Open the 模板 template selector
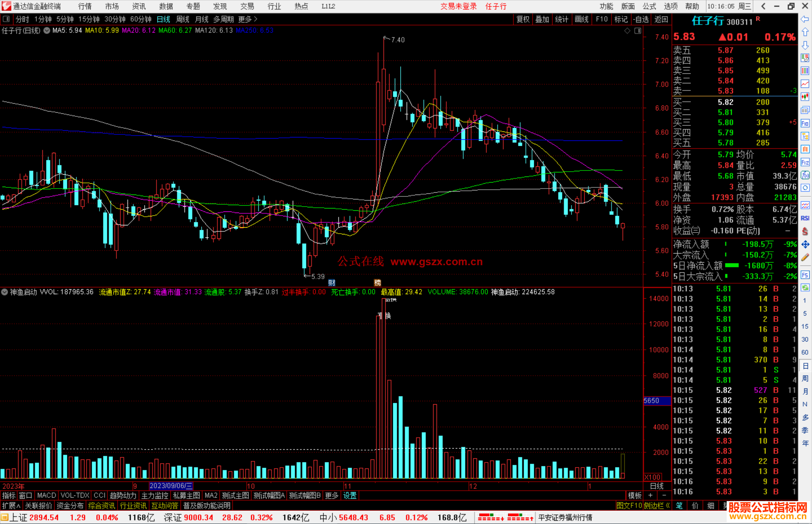The width and height of the screenshot is (812, 524). (635, 495)
